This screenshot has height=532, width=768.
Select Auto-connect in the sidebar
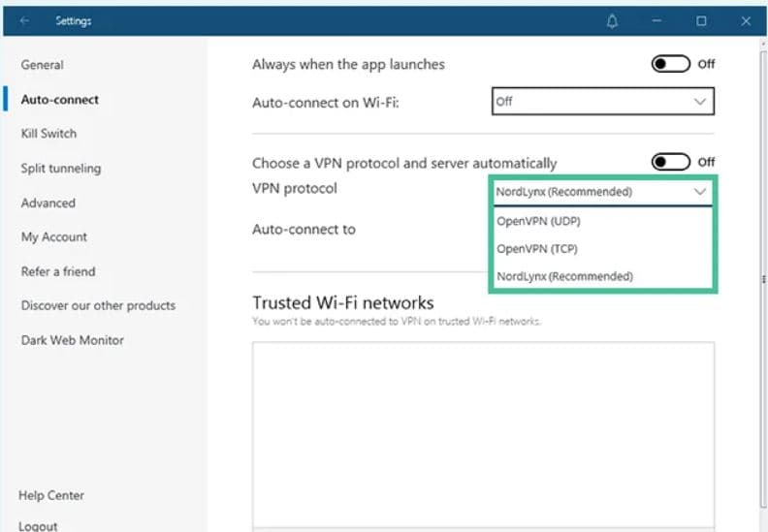(x=60, y=100)
